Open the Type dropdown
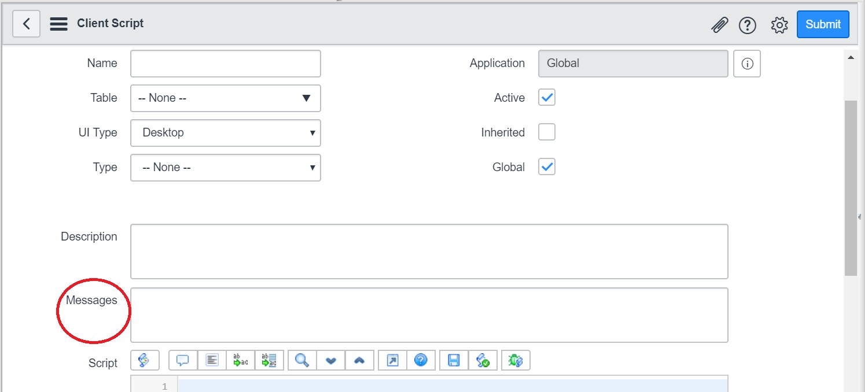This screenshot has width=868, height=392. [x=225, y=168]
